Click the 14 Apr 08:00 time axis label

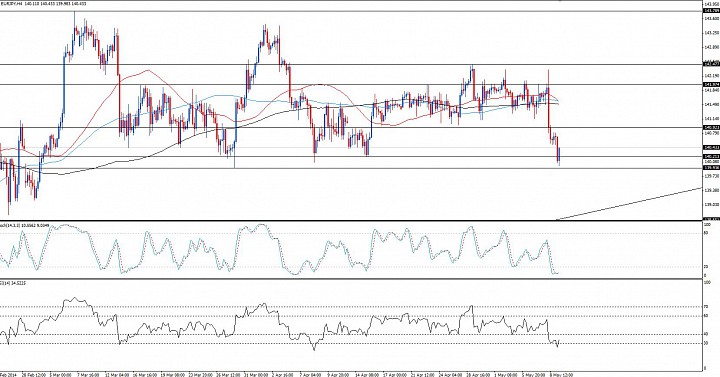[366, 375]
